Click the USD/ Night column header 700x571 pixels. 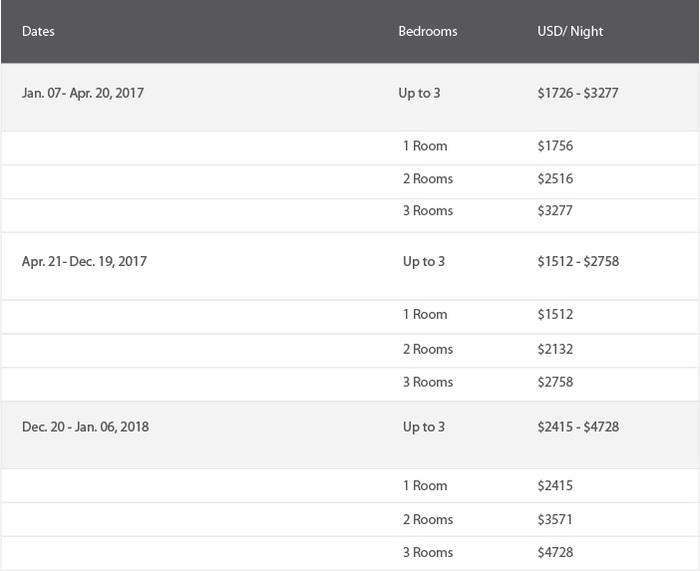[x=570, y=31]
